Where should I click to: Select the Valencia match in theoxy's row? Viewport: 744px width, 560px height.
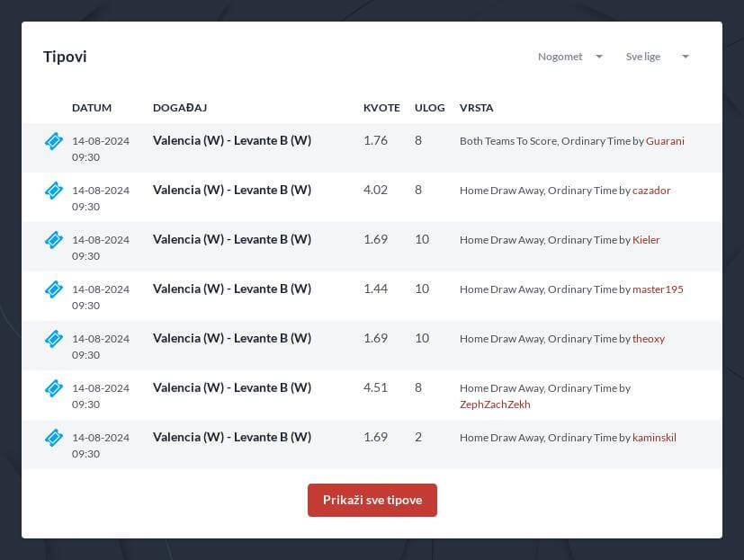pos(232,339)
